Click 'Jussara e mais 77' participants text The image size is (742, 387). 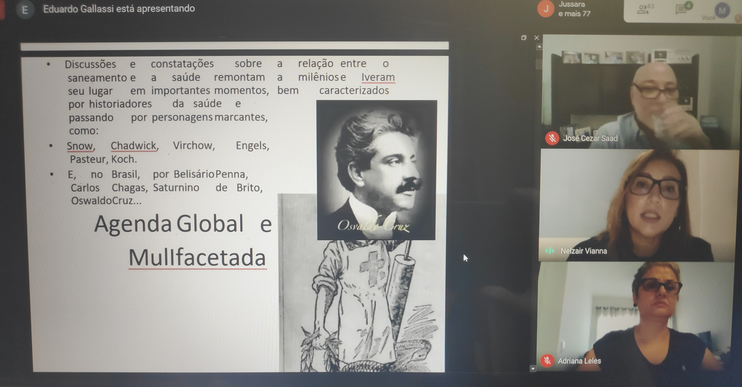coord(574,9)
